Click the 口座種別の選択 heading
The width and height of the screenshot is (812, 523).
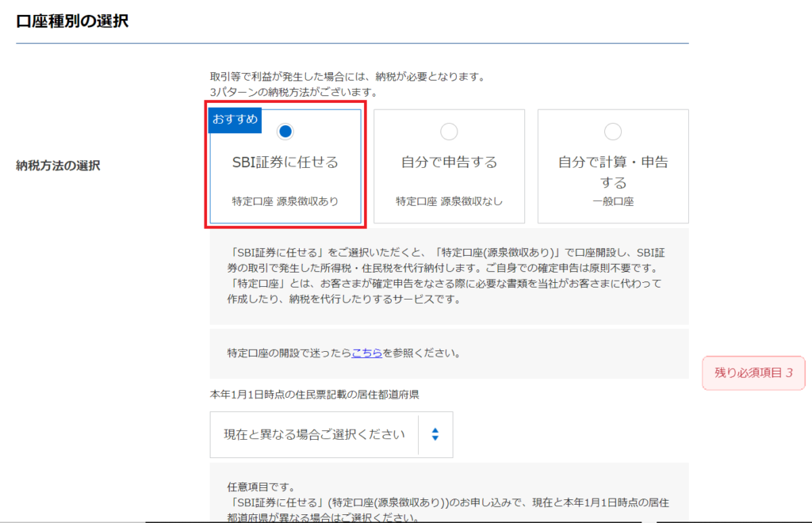pyautogui.click(x=72, y=21)
